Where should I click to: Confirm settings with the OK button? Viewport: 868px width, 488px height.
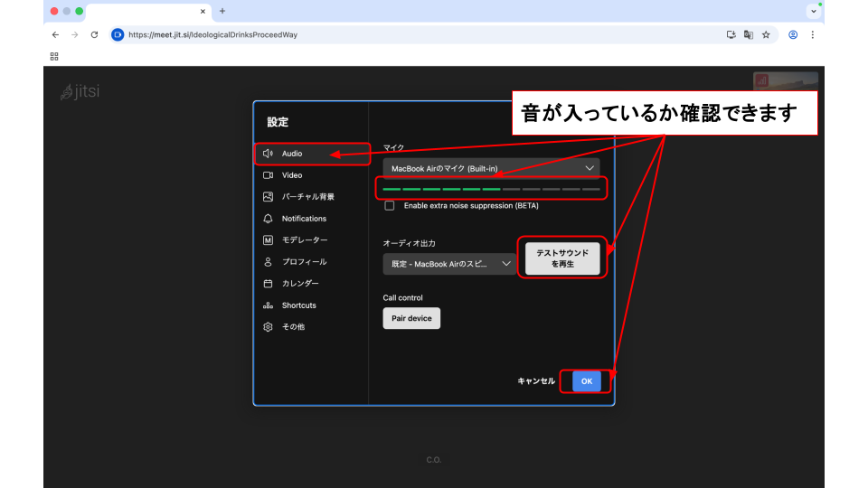pos(586,381)
